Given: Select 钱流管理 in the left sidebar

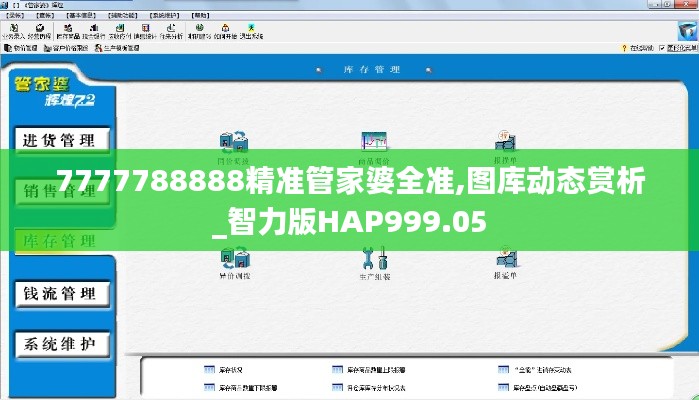Looking at the screenshot, I should tap(60, 293).
